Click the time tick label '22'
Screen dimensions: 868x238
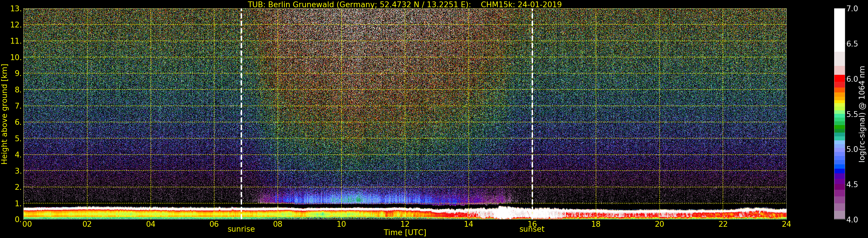723,224
